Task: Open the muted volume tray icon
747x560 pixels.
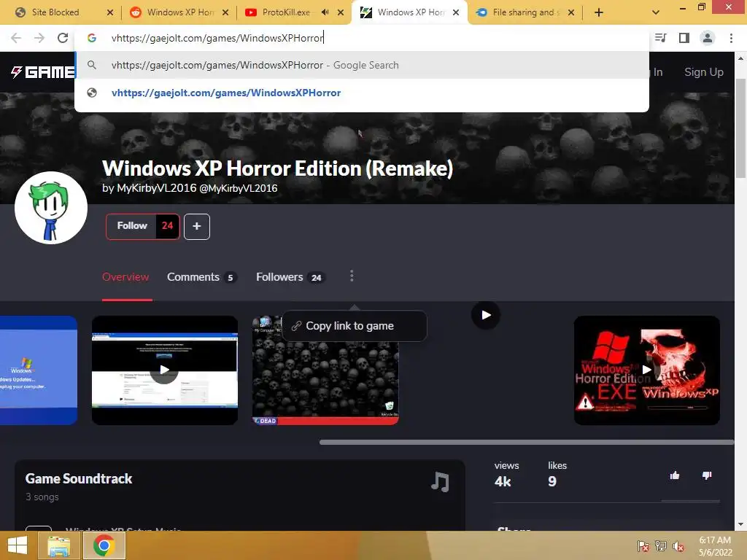Action: [x=678, y=546]
